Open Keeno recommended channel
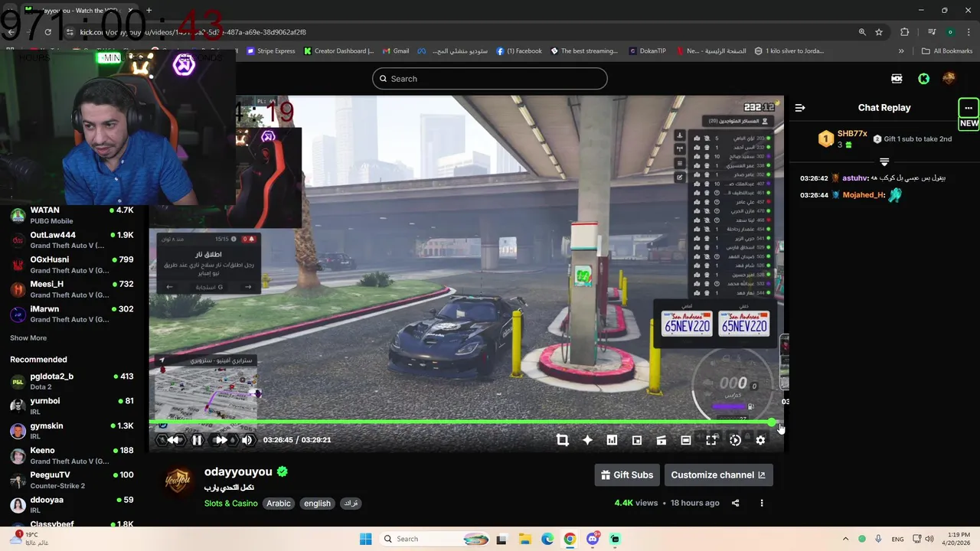 [73, 455]
